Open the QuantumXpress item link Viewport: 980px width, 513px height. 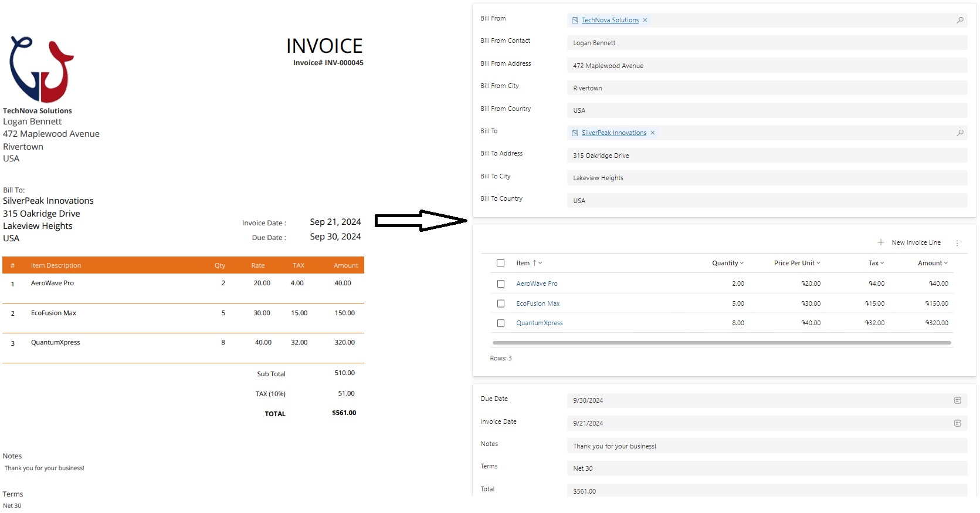539,323
